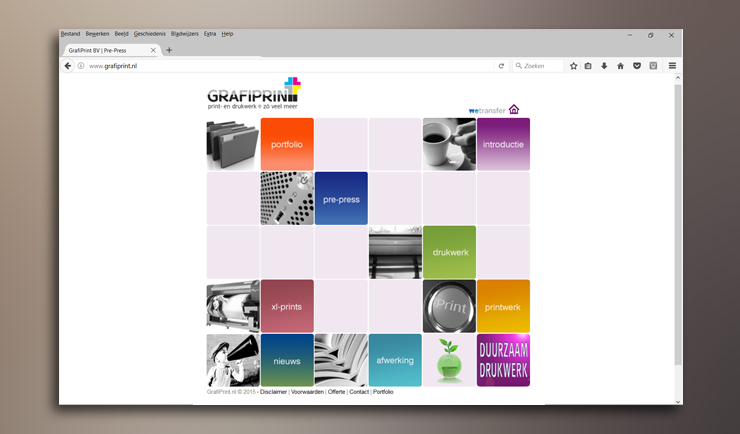Viewport: 740px width, 434px height.
Task: Open the purple introductie tile
Action: tap(503, 144)
